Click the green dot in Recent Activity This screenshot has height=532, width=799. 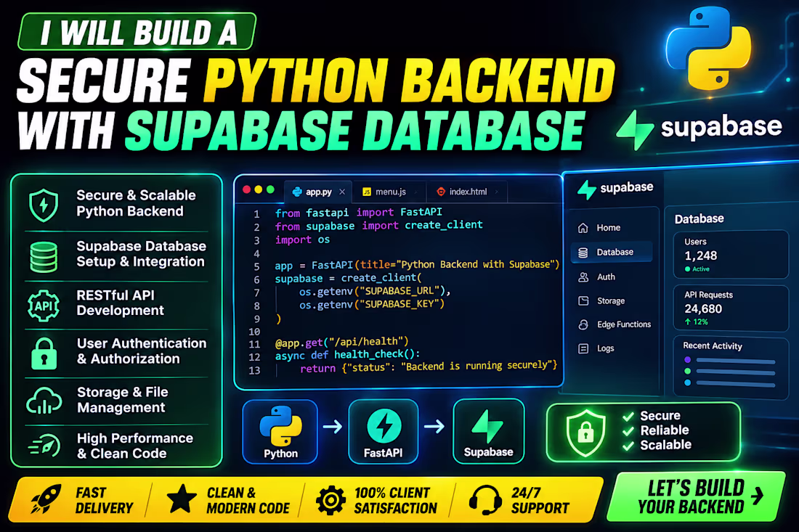point(687,371)
